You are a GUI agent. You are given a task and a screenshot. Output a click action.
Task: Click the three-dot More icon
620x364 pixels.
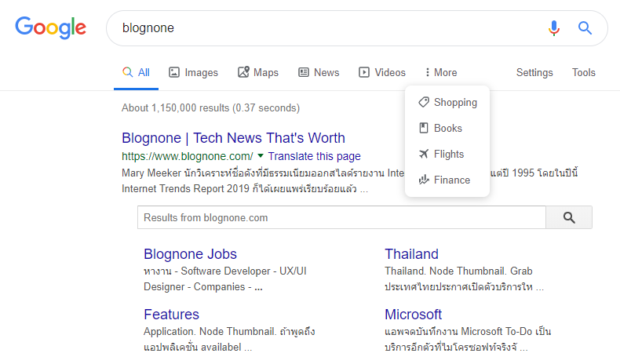[x=428, y=72]
